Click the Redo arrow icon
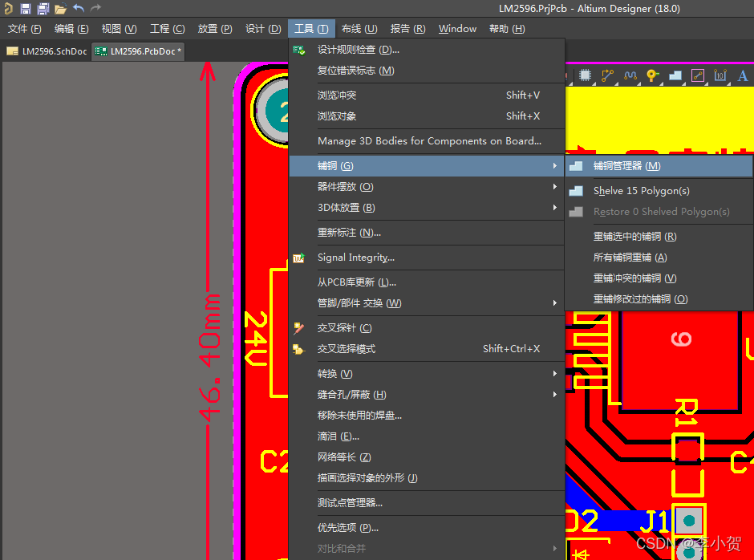 tap(95, 8)
